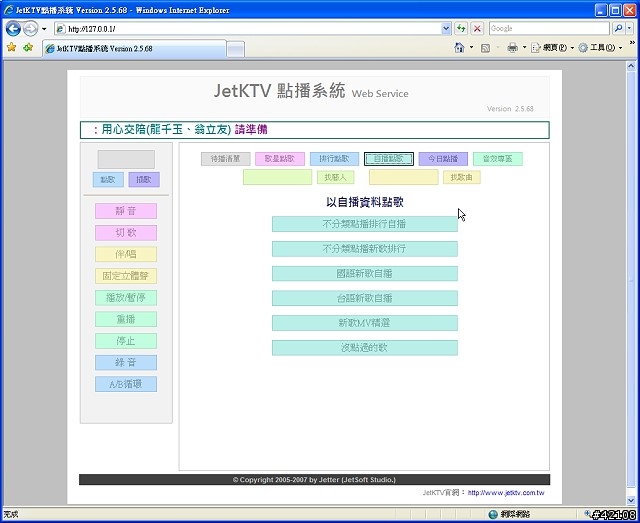Click the Print icon in the toolbar

[512, 48]
